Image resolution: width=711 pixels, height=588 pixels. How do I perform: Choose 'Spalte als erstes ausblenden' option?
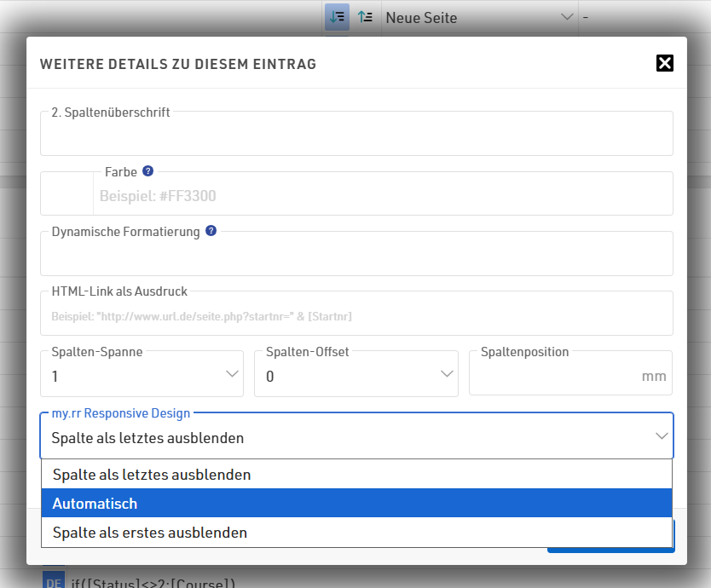coord(356,533)
